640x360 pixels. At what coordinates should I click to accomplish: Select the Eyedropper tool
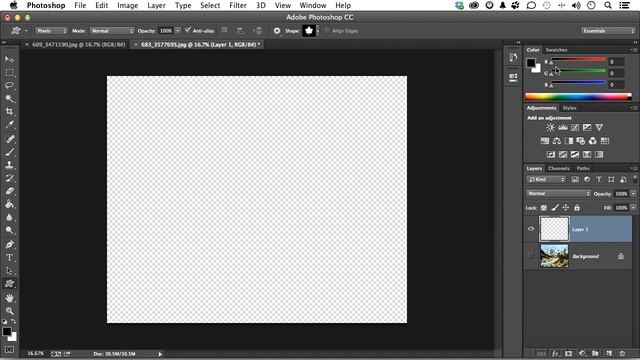tap(9, 124)
